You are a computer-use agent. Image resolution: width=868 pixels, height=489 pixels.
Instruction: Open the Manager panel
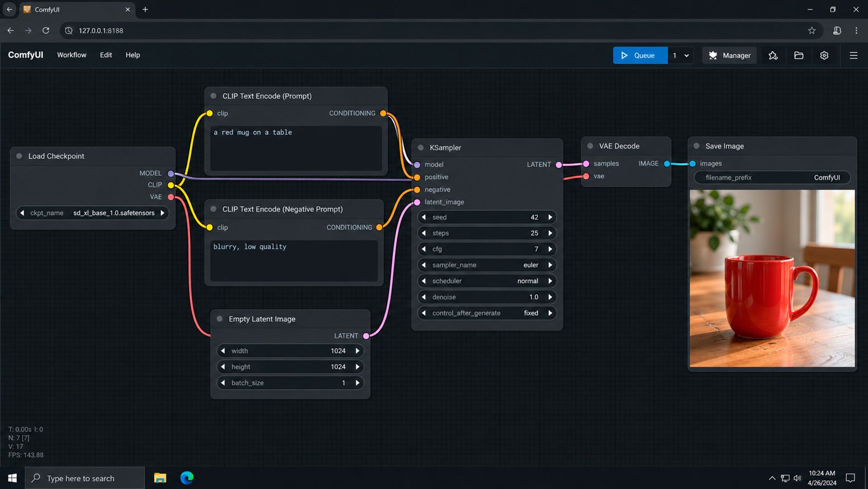[729, 55]
